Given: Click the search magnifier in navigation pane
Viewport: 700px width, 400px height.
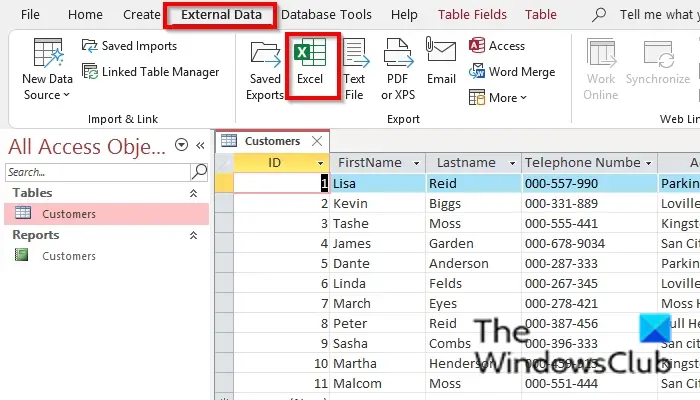Looking at the screenshot, I should tap(199, 172).
